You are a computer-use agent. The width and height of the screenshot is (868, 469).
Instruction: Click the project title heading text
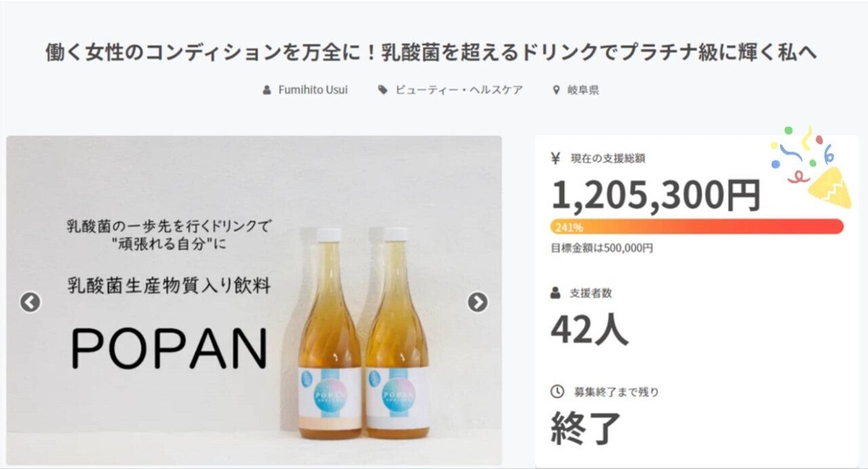431,53
